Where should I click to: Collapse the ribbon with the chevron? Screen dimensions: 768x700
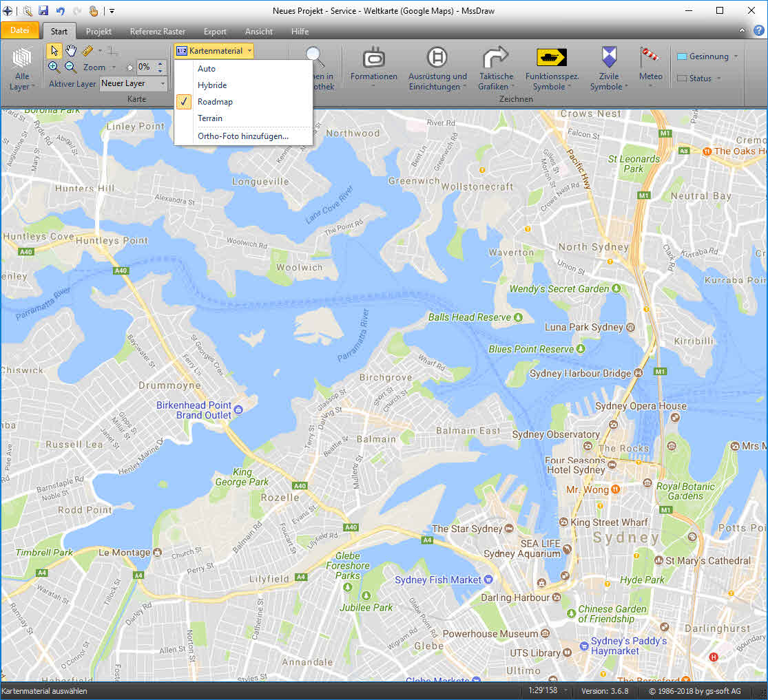742,30
